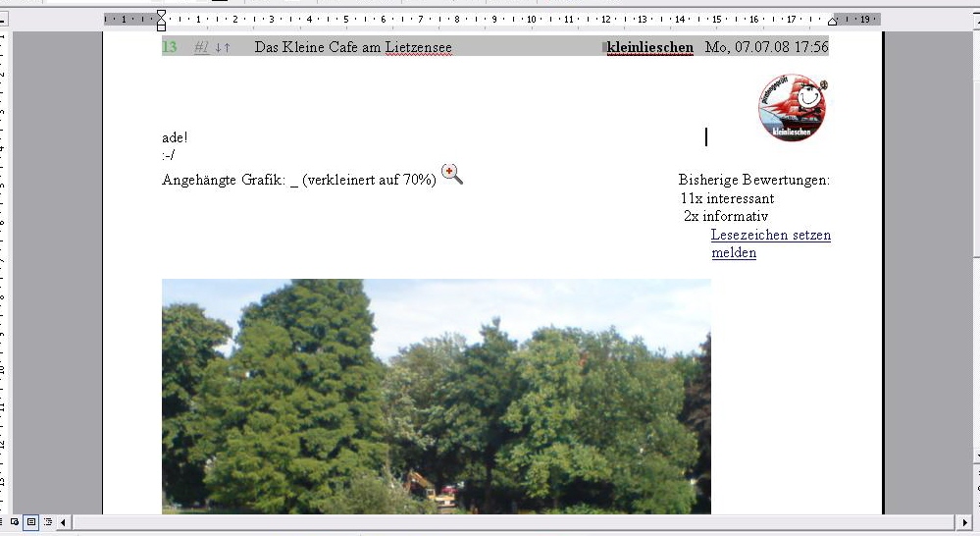Click the horizontal scrollbar right arrow
This screenshot has height=536, width=980.
(x=964, y=522)
